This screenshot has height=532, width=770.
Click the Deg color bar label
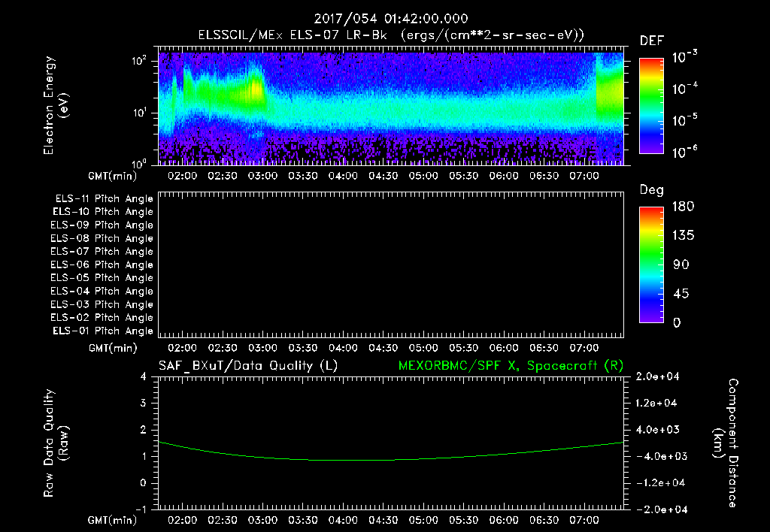[x=651, y=190]
